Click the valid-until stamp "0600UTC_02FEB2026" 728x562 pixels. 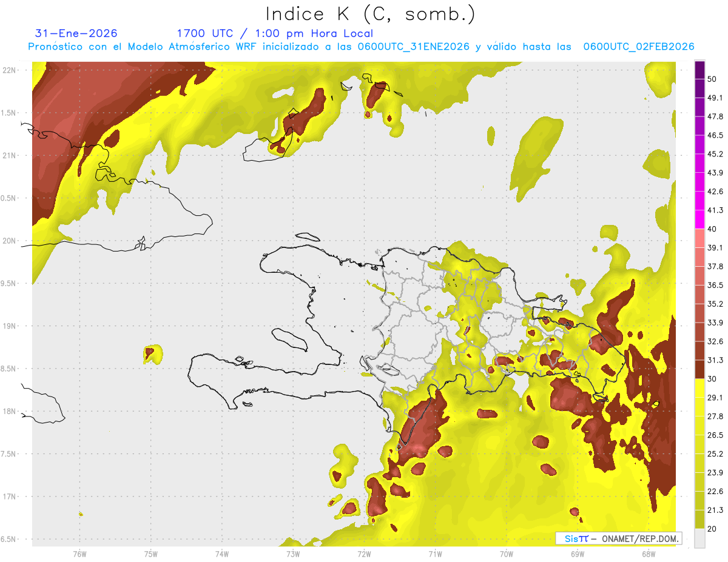coord(639,47)
